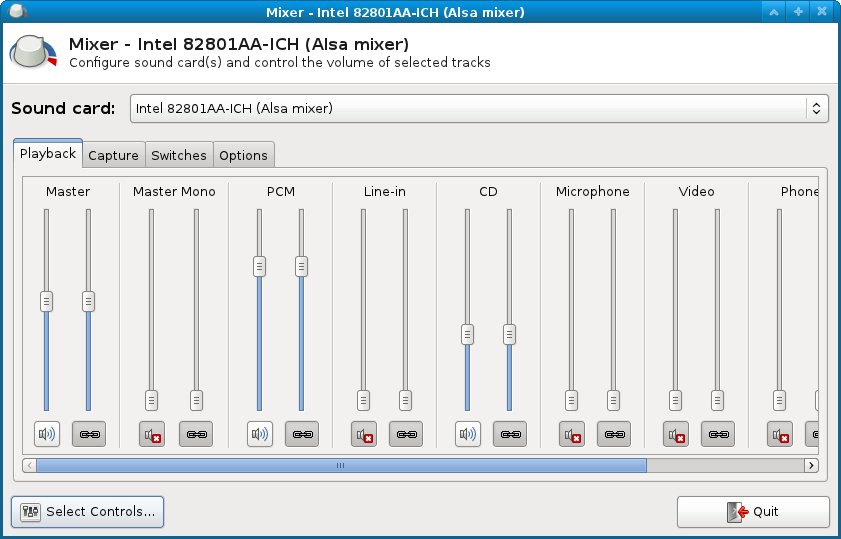Switch to the Switches tab
The width and height of the screenshot is (841, 539).
point(179,155)
